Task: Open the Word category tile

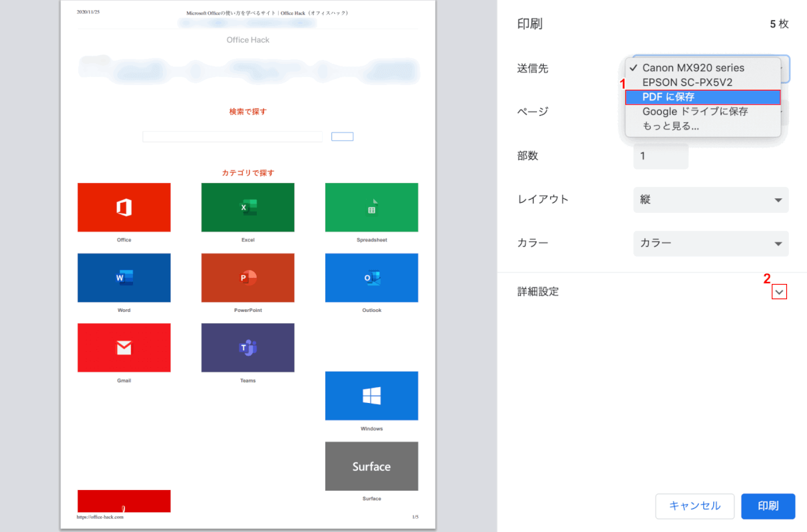Action: pos(124,277)
